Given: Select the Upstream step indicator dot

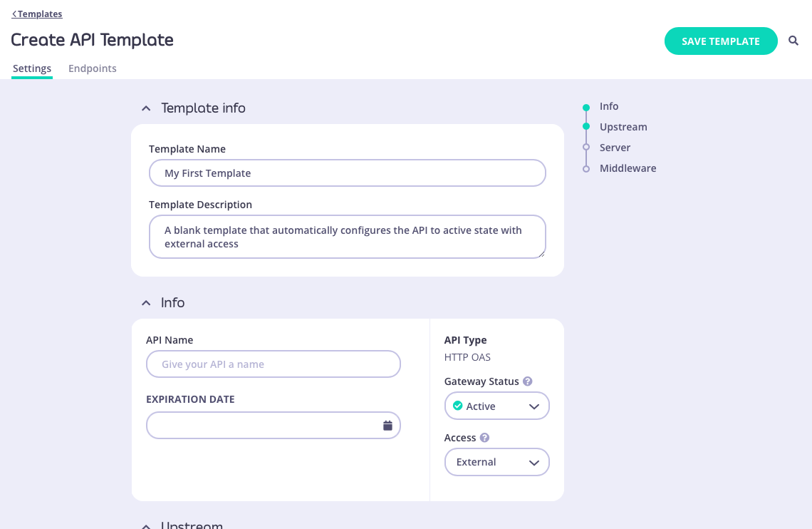Looking at the screenshot, I should [x=585, y=126].
